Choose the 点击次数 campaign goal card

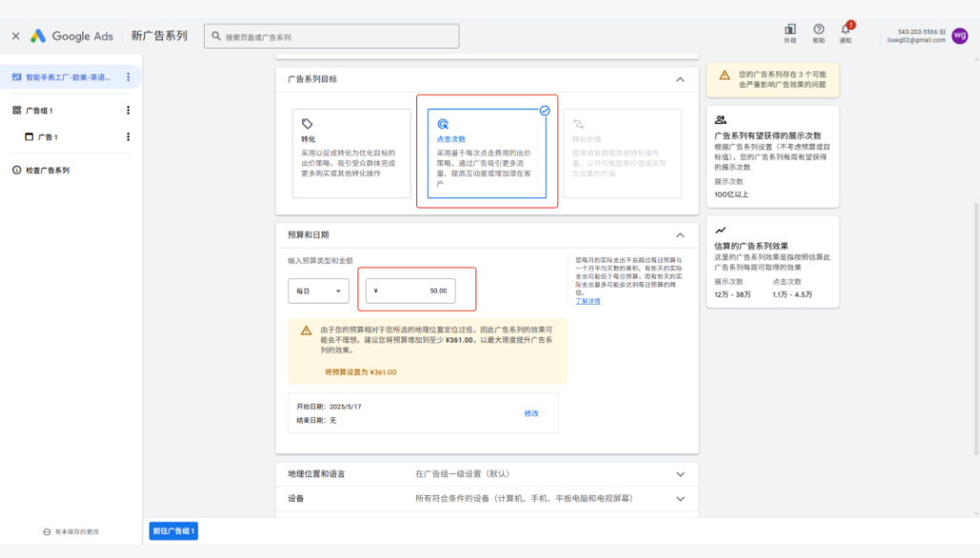(x=487, y=153)
